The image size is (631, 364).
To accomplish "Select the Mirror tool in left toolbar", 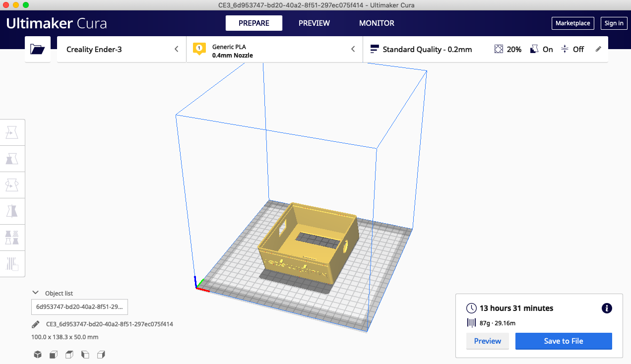I will tap(12, 211).
